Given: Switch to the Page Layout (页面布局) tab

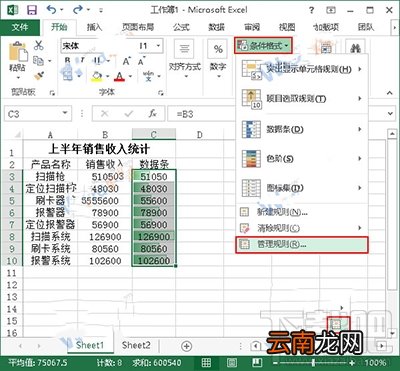Looking at the screenshot, I should click(x=138, y=27).
